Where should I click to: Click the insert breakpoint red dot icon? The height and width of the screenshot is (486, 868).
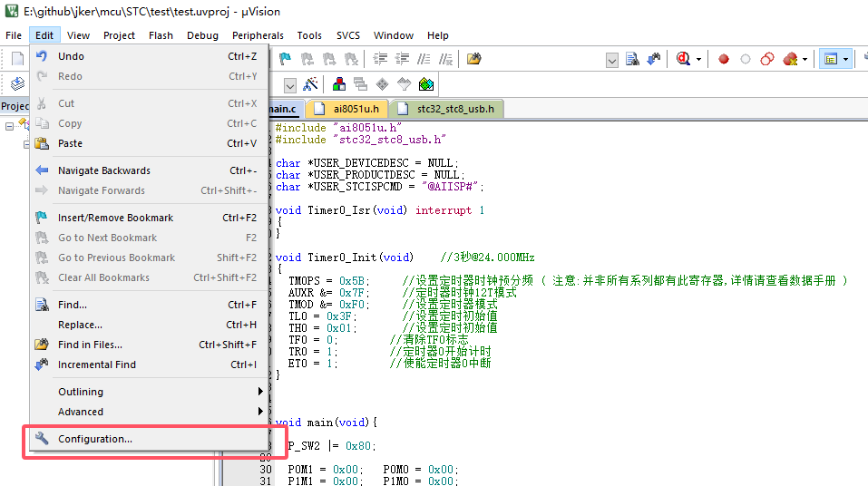pyautogui.click(x=724, y=59)
